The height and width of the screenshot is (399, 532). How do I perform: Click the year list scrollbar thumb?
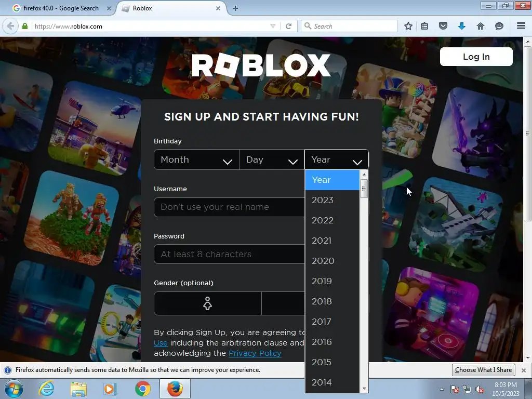pos(364,188)
